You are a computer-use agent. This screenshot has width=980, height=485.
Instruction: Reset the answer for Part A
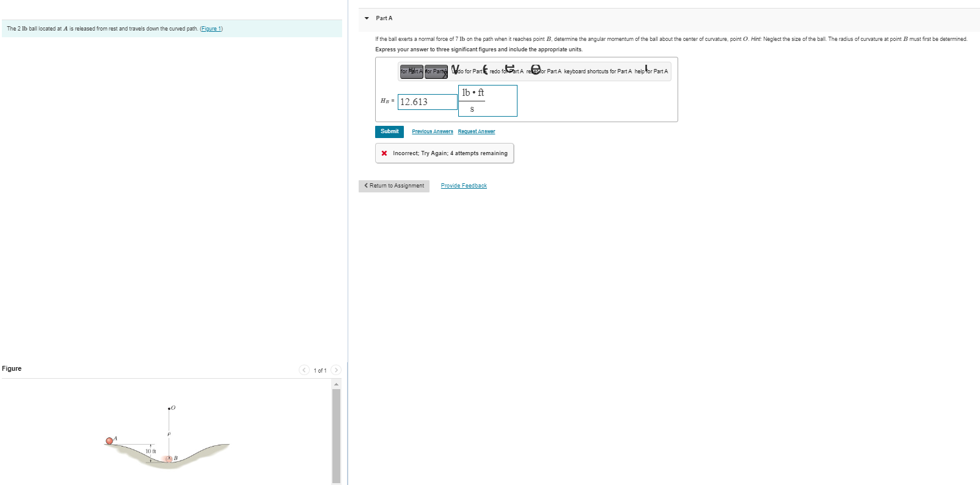[544, 71]
